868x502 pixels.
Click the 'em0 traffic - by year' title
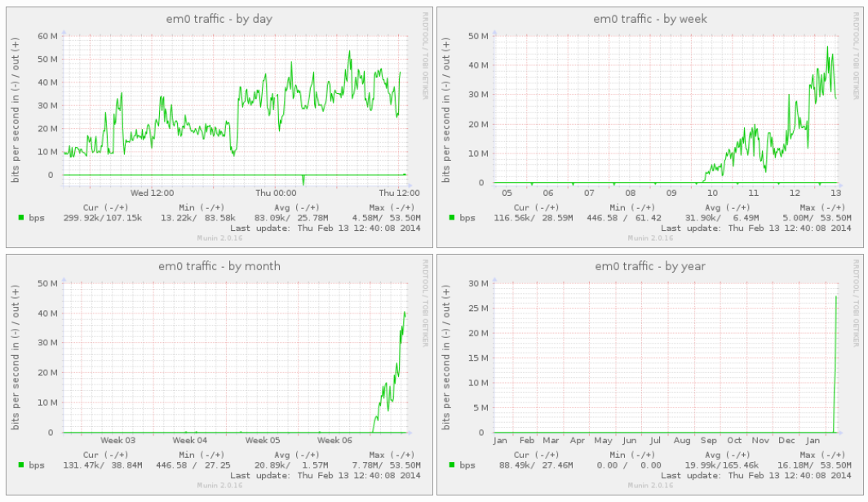pos(649,266)
